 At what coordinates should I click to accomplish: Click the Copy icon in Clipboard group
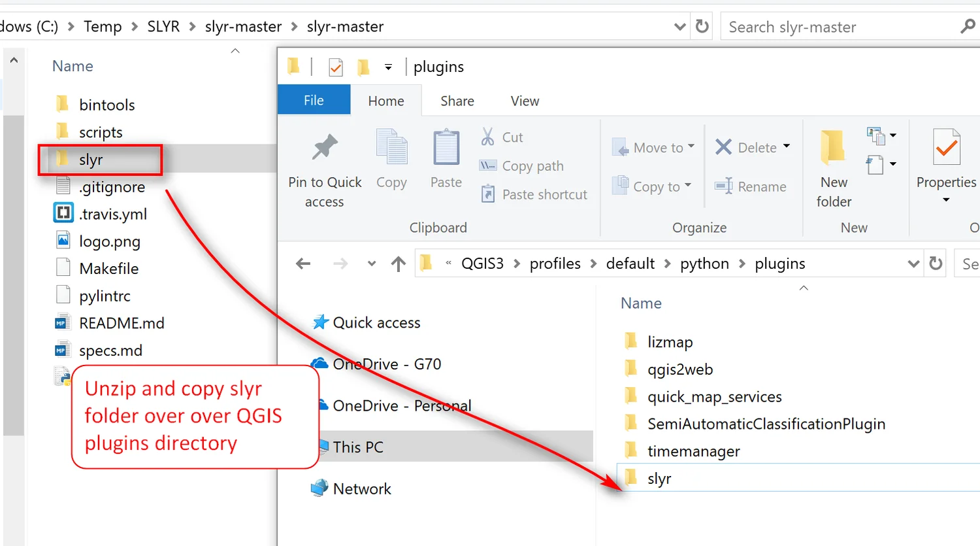(x=391, y=147)
